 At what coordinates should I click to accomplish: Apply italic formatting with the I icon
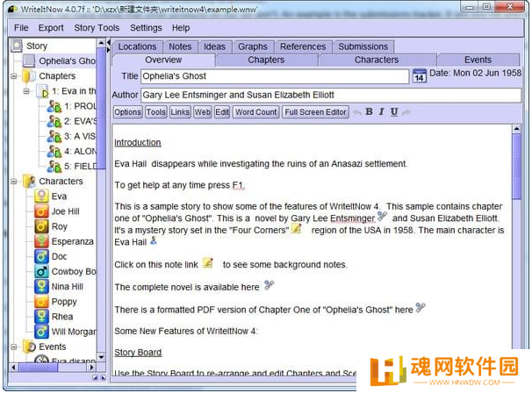381,111
